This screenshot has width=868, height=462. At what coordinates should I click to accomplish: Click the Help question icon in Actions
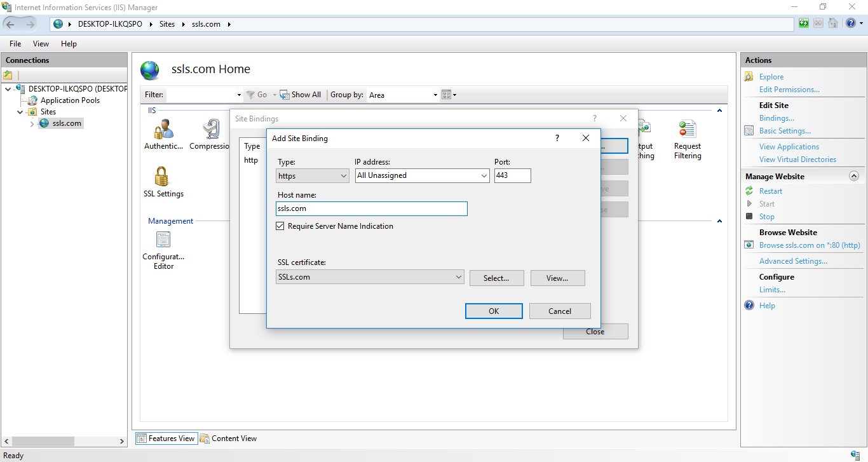coord(749,305)
